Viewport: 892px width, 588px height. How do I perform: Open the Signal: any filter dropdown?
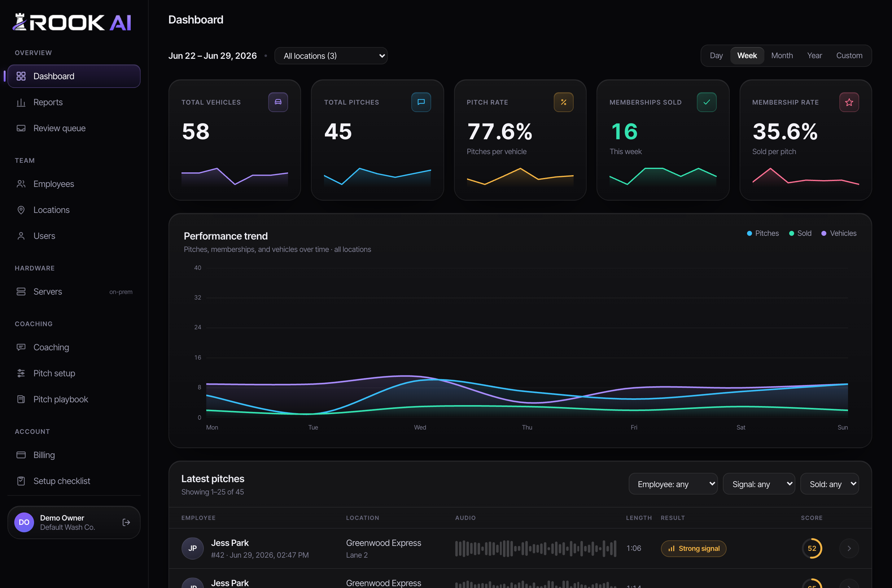(x=759, y=484)
